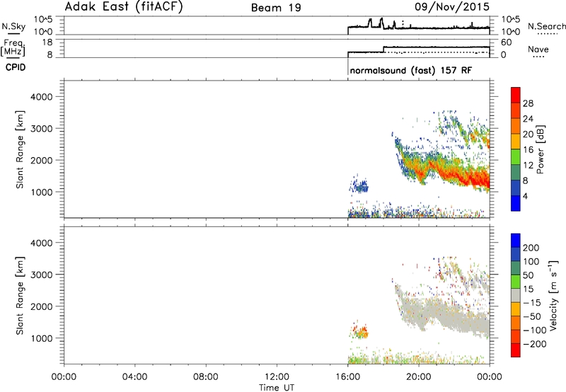This screenshot has height=392, width=566.
Task: Click 'Slant Range [km]' label of velocity panel
Action: click(x=20, y=296)
